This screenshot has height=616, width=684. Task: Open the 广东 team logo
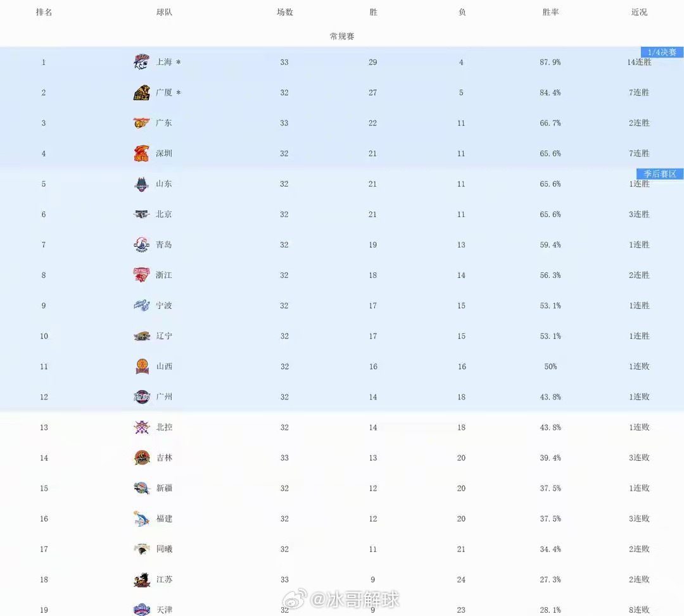141,123
